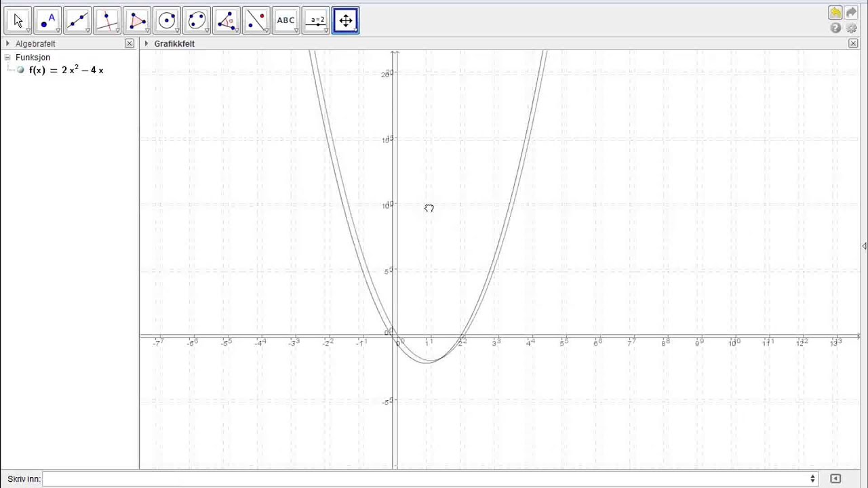
Task: Select the Move arrow tool
Action: 18,20
